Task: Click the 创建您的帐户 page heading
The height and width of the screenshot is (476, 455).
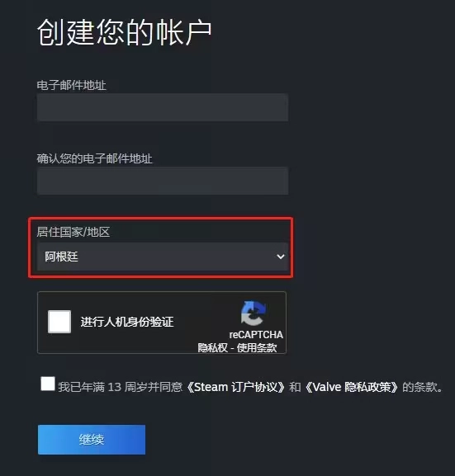Action: point(125,32)
